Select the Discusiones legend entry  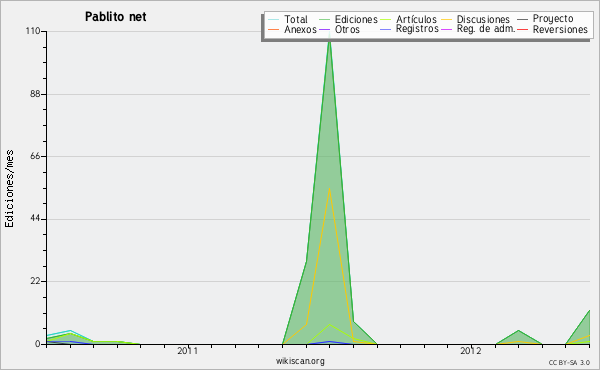pos(483,19)
